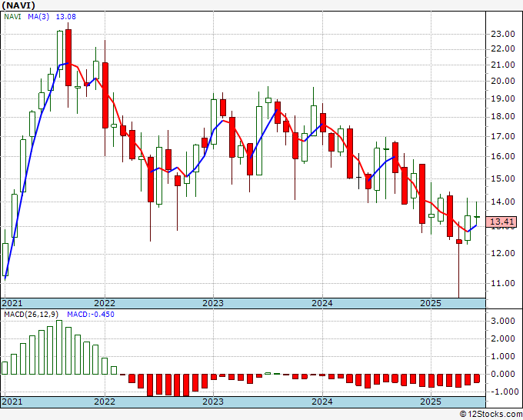Click the 19.00 price axis label

(x=503, y=98)
